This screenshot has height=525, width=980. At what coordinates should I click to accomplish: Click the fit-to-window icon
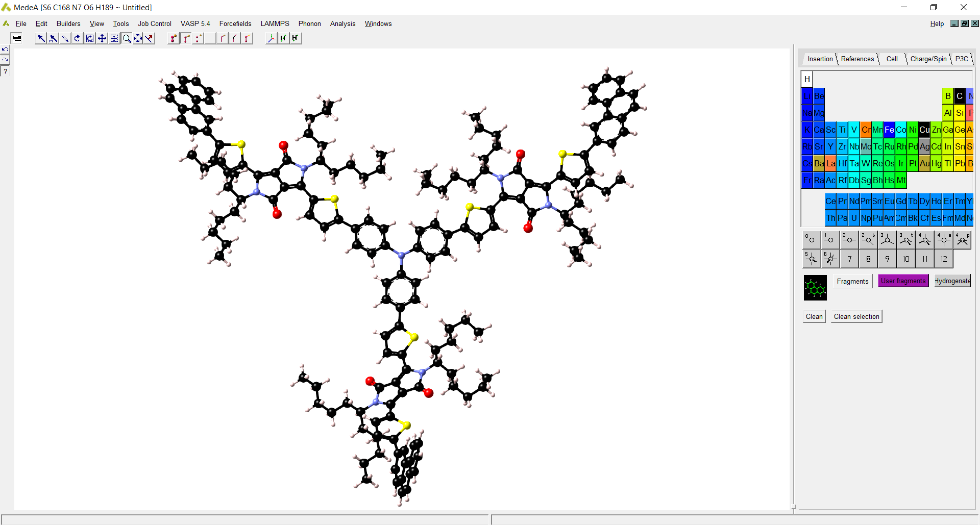point(138,38)
